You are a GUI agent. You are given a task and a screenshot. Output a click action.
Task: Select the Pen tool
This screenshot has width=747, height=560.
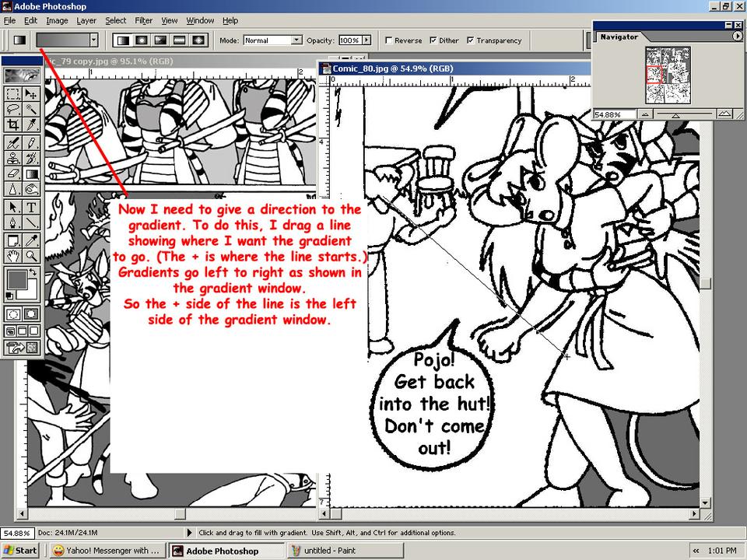coord(13,222)
